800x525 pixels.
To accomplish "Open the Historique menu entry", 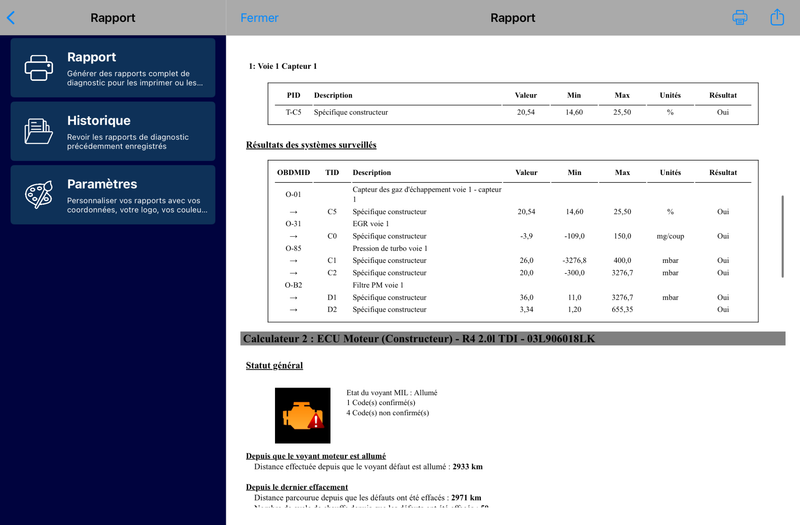I will click(x=99, y=121).
